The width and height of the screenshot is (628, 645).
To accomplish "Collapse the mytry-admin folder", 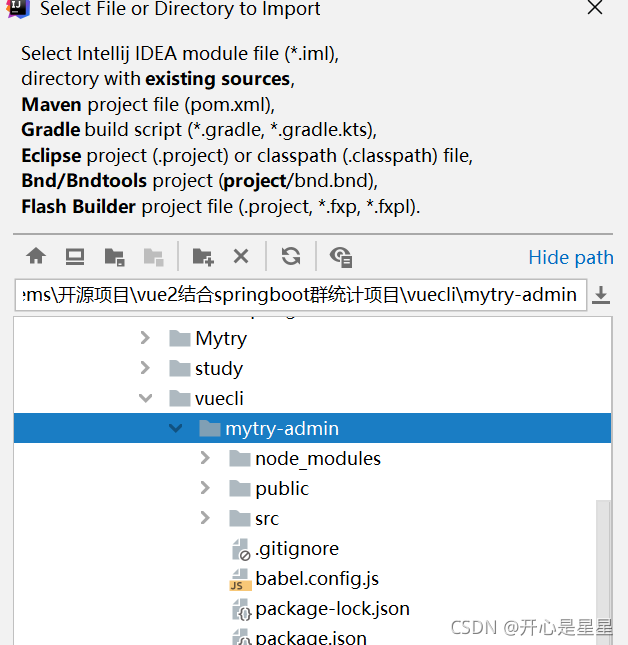I will (x=175, y=428).
